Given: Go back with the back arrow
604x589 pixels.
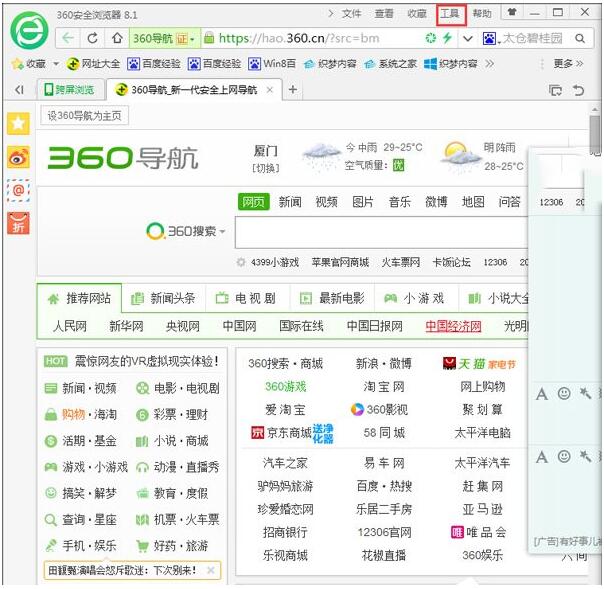Looking at the screenshot, I should pyautogui.click(x=68, y=38).
